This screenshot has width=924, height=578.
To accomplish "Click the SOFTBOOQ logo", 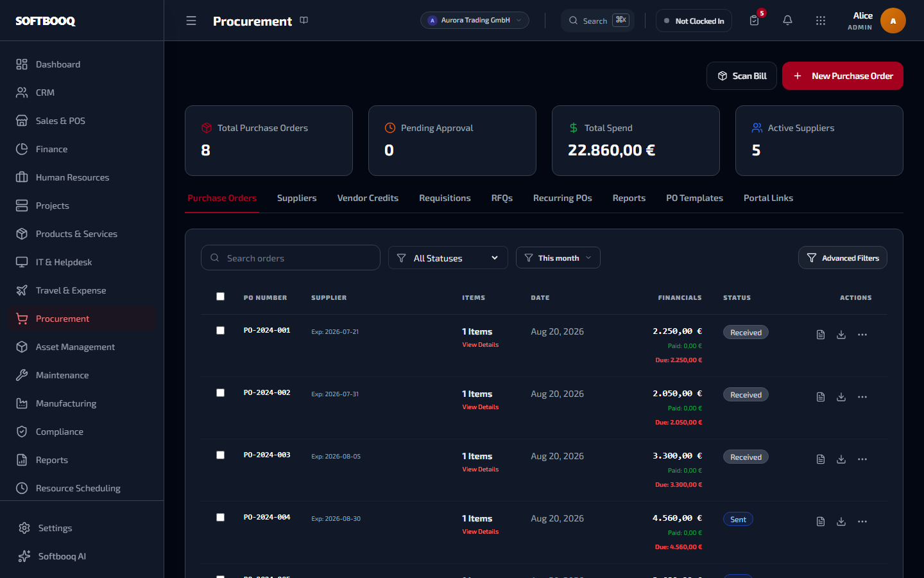I will [x=46, y=21].
